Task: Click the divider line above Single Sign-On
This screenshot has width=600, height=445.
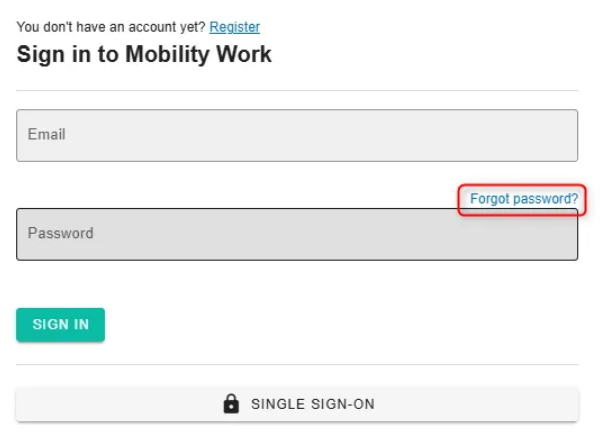Action: click(x=297, y=365)
